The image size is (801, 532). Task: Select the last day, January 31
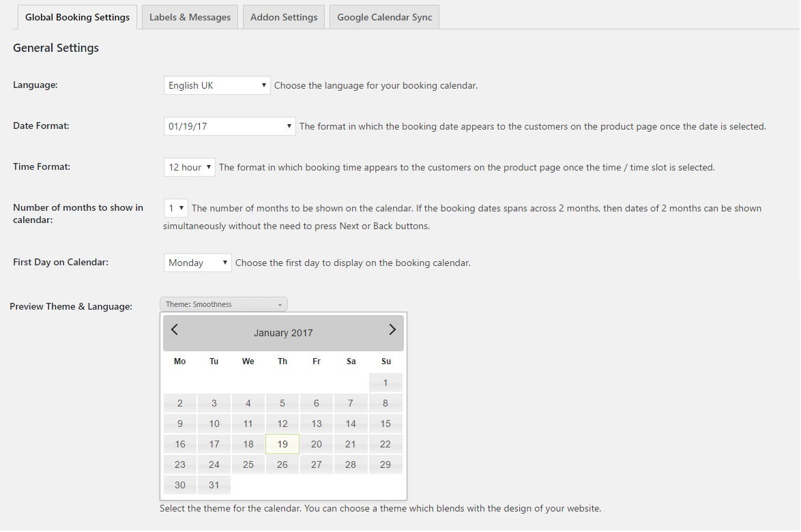click(214, 484)
